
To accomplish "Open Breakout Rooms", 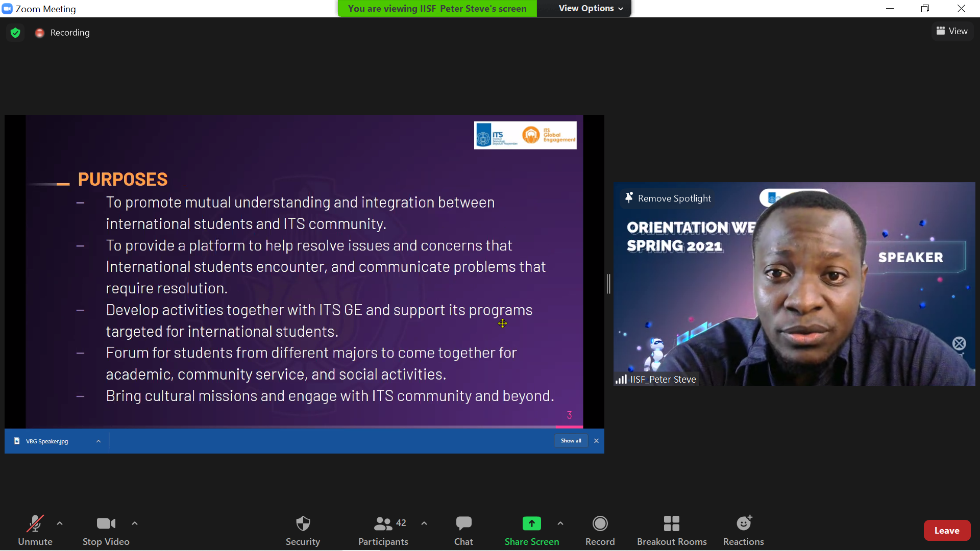I will pos(671,530).
